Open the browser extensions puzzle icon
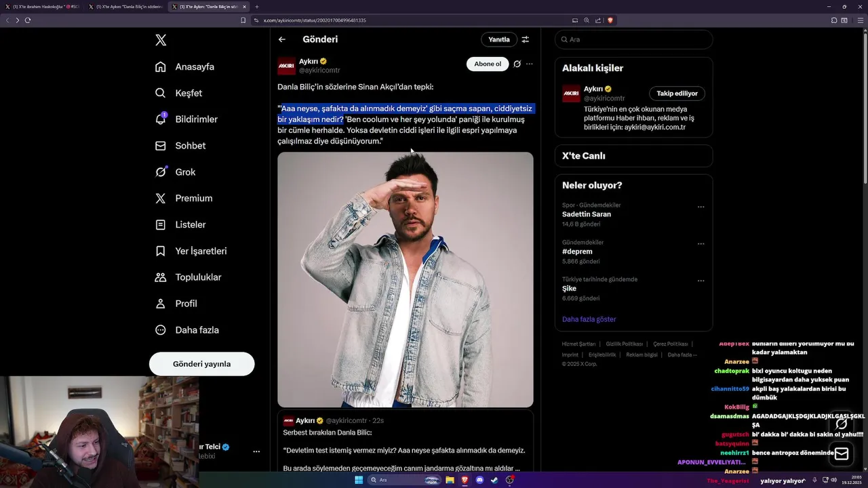 (x=834, y=20)
